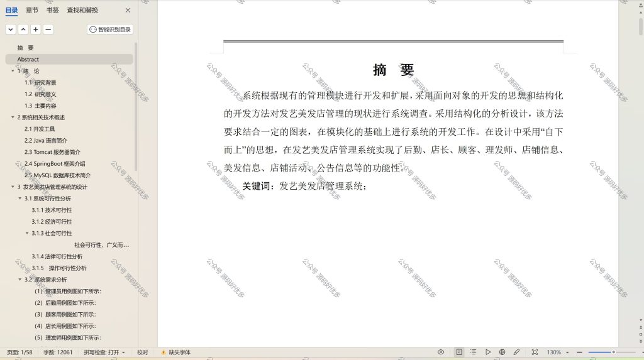Open the 130% zoom level dropdown
This screenshot has width=644, height=360.
[x=558, y=352]
